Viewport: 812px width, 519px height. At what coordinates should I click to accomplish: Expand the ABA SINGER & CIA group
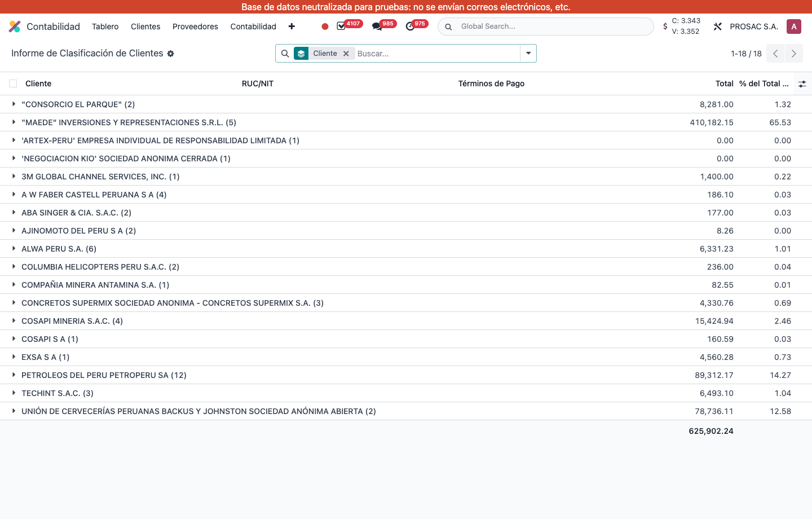coord(14,213)
